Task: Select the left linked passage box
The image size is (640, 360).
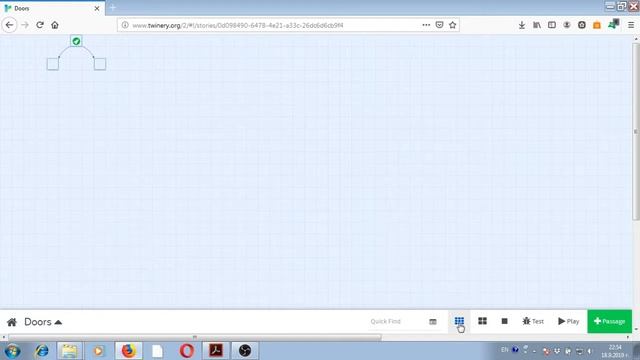Action: coord(53,64)
